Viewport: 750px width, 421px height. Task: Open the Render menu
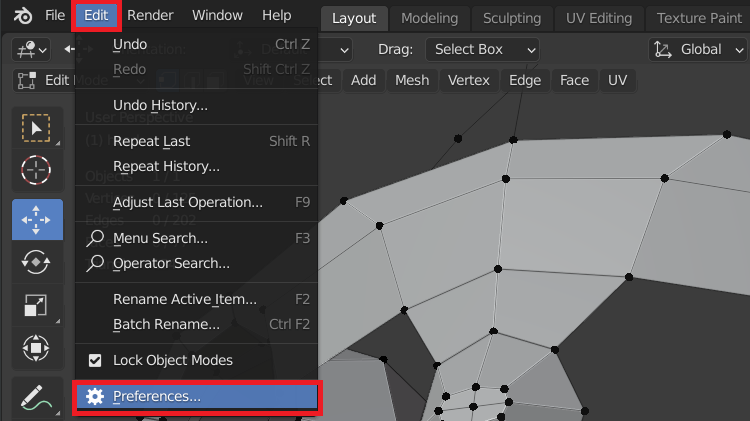coord(150,16)
